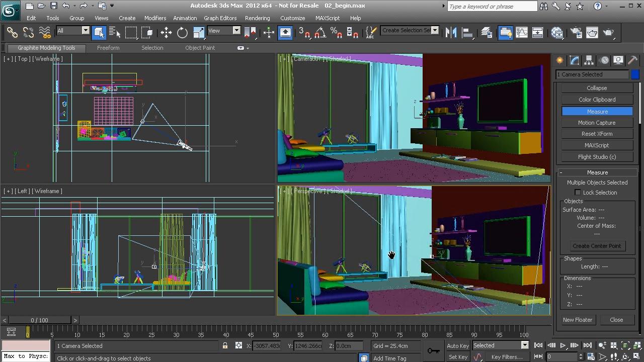Image resolution: width=644 pixels, height=362 pixels.
Task: Open the Rendering menu
Action: coord(257,18)
